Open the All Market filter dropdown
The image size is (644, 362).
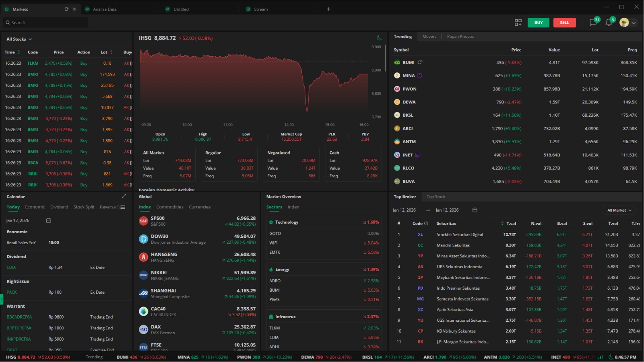(x=619, y=210)
